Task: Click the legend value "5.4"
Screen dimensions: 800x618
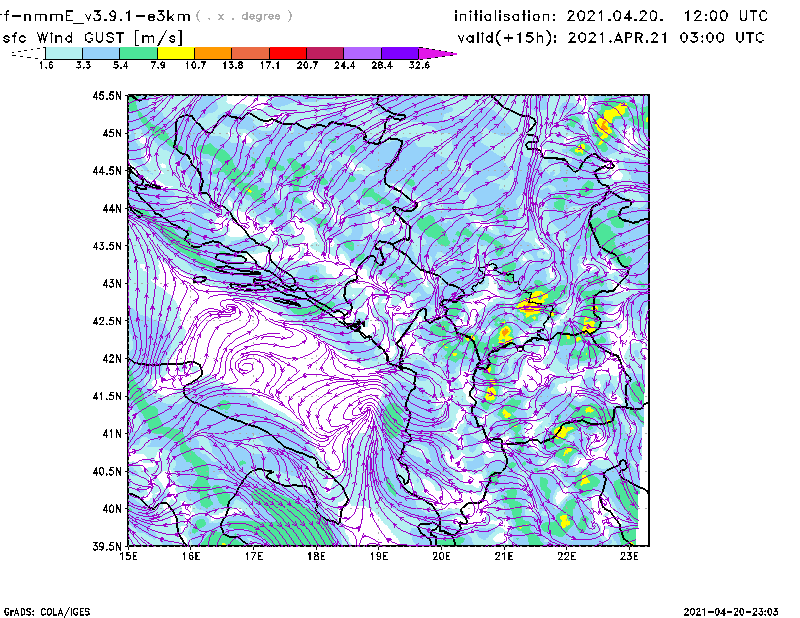Action: point(120,65)
